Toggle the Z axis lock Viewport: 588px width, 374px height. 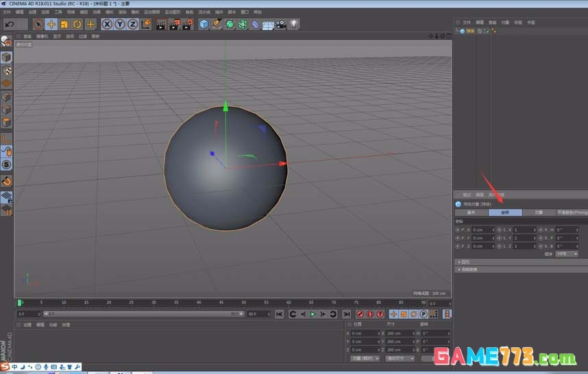click(132, 24)
